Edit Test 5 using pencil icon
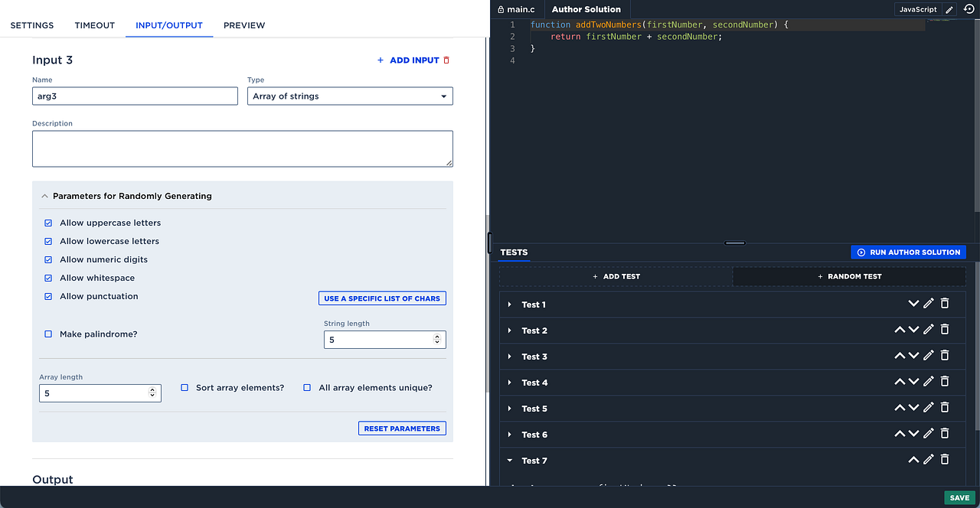This screenshot has width=980, height=508. (x=929, y=408)
